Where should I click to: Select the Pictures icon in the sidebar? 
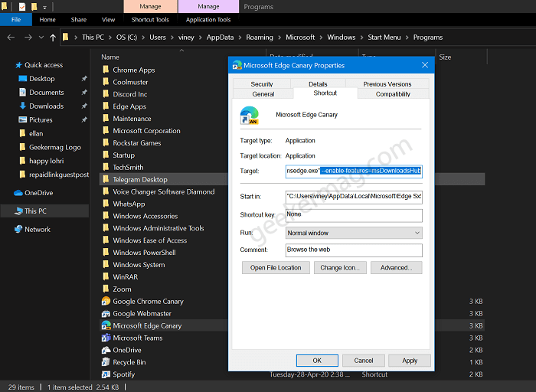pos(22,119)
